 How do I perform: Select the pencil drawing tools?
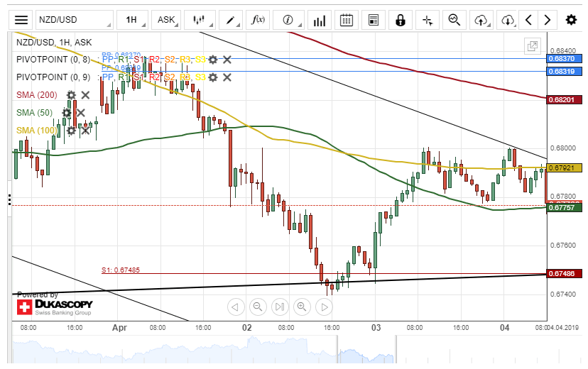(231, 20)
